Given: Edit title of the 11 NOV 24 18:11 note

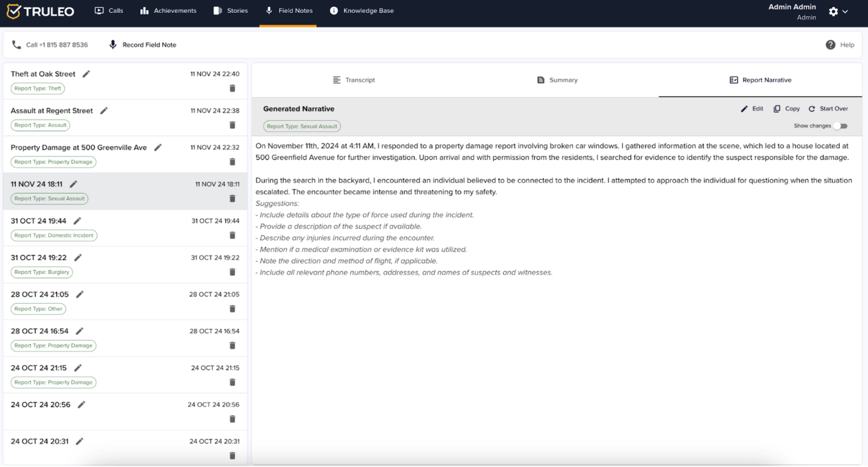Looking at the screenshot, I should (x=73, y=184).
